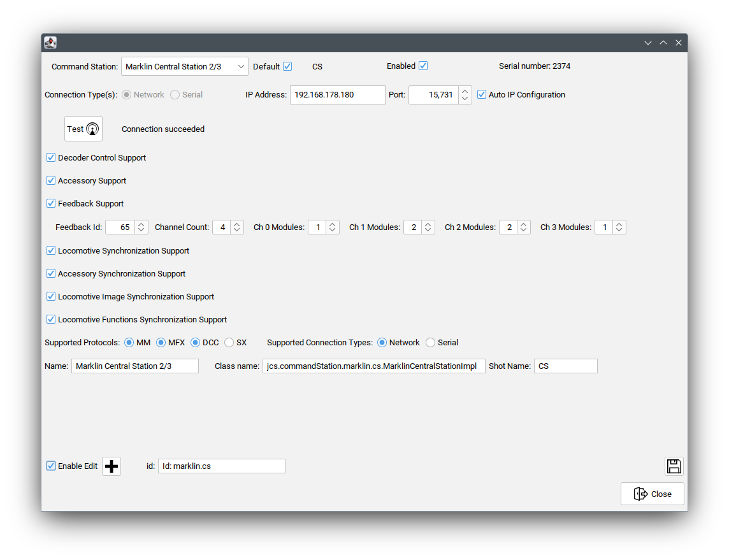Uncheck Decoder Control Support
729x560 pixels.
click(51, 157)
